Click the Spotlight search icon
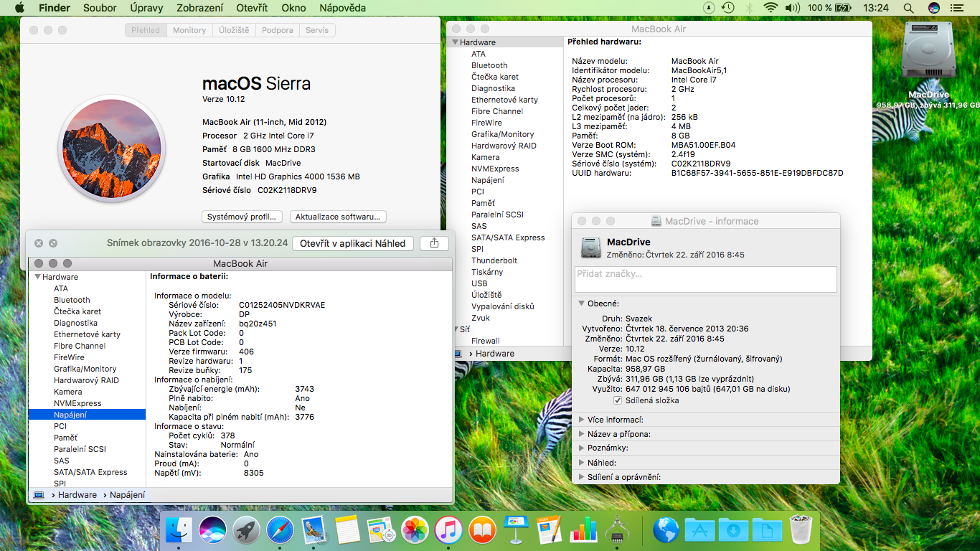This screenshot has height=551, width=980. (908, 8)
